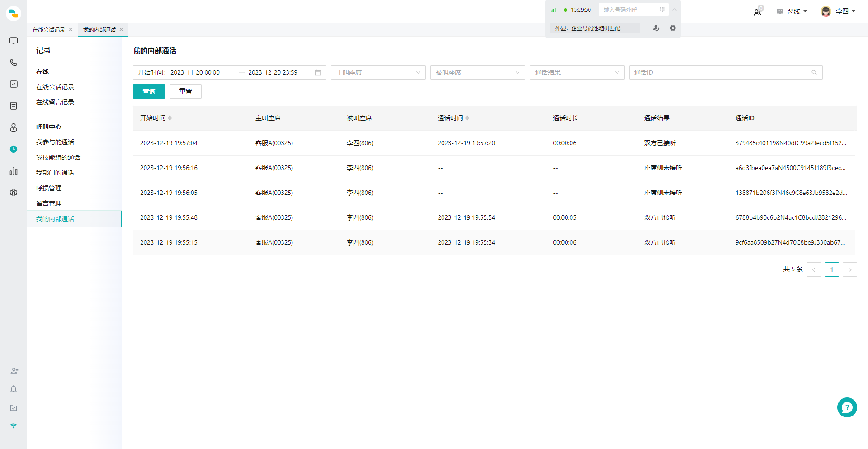Screen dimensions: 868x449
Task: Open 呼损管理 in the sidebar menu
Action: 49,188
